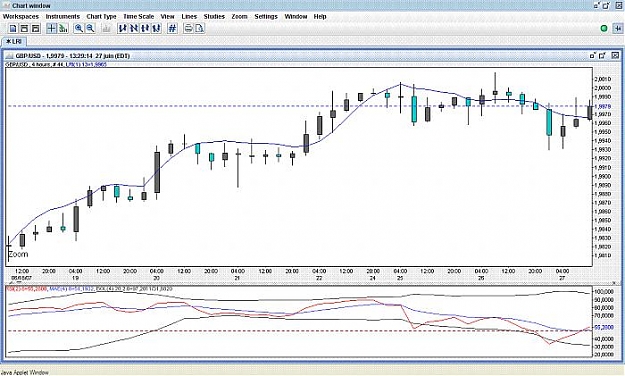This screenshot has width=625, height=376.
Task: Open the Chart Type menu
Action: coord(101,16)
